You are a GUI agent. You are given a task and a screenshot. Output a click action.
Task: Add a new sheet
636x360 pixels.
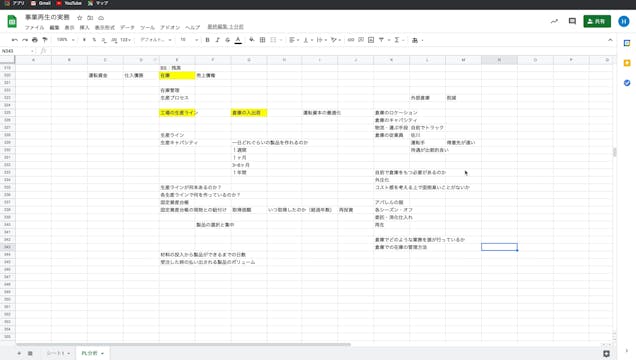click(19, 354)
